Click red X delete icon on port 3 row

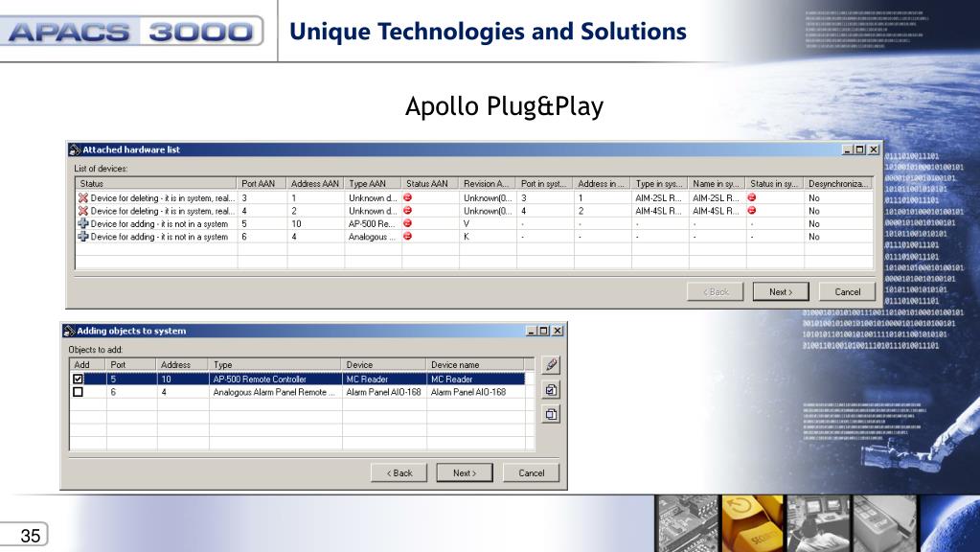[x=82, y=197]
